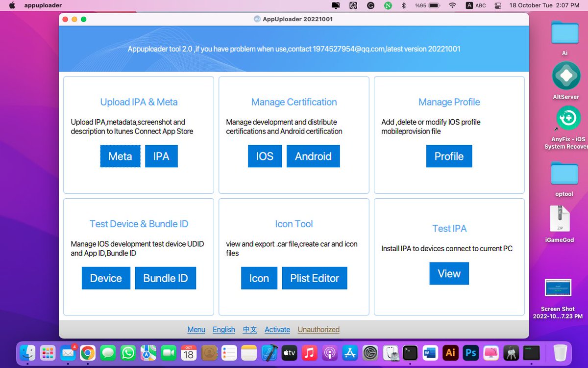Open Finder in the Dock
588x368 pixels.
point(28,352)
